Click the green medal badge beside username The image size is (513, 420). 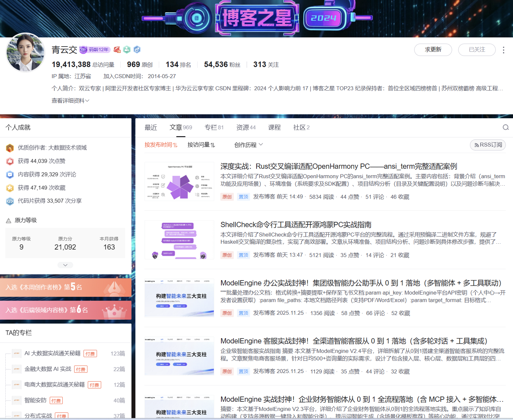(127, 49)
